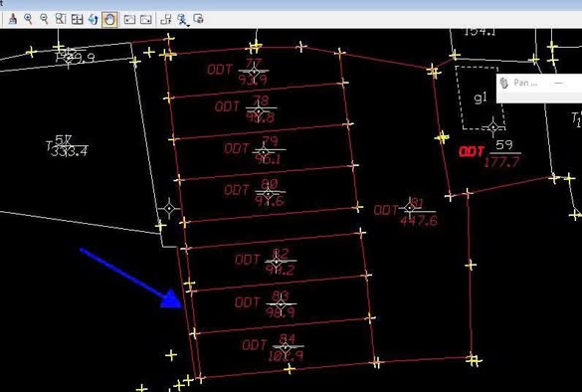Click parcel number 83 label
The width and height of the screenshot is (582, 392).
280,295
